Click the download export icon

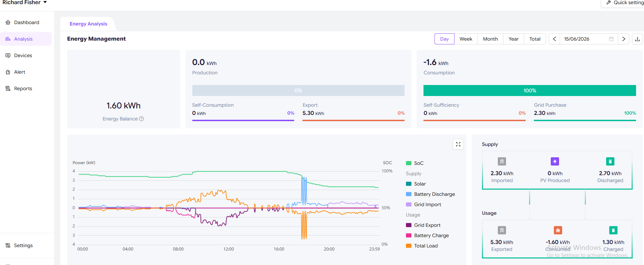637,39
